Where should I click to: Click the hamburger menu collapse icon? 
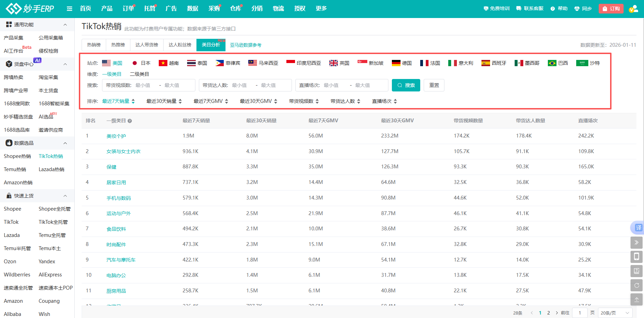(x=70, y=9)
